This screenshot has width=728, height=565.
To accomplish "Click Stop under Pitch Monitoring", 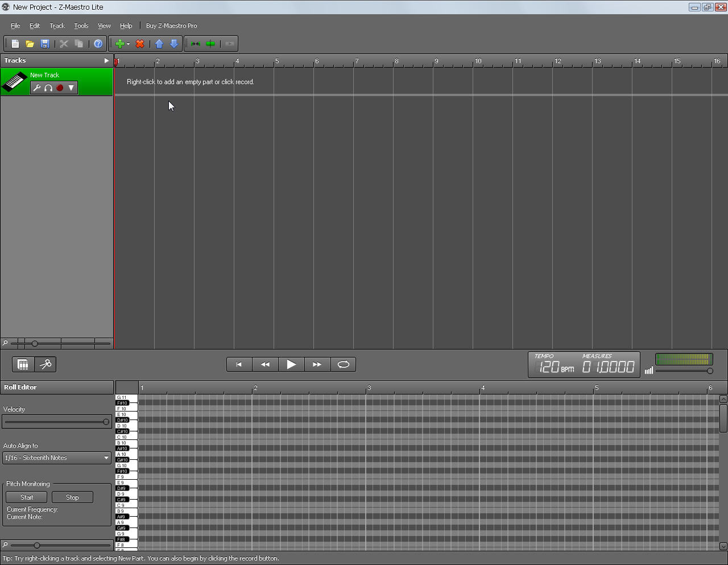I will click(x=72, y=497).
